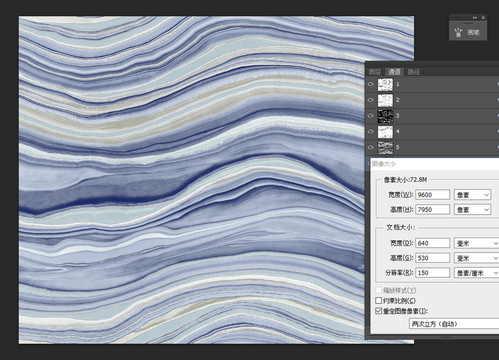Click the 画笔 label in the floating panel
499x360 pixels.
click(x=473, y=32)
